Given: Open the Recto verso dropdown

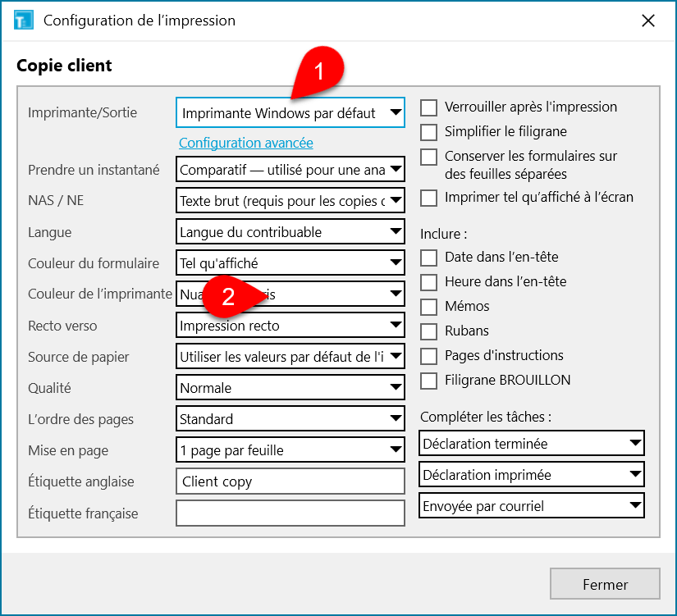Looking at the screenshot, I should point(290,325).
